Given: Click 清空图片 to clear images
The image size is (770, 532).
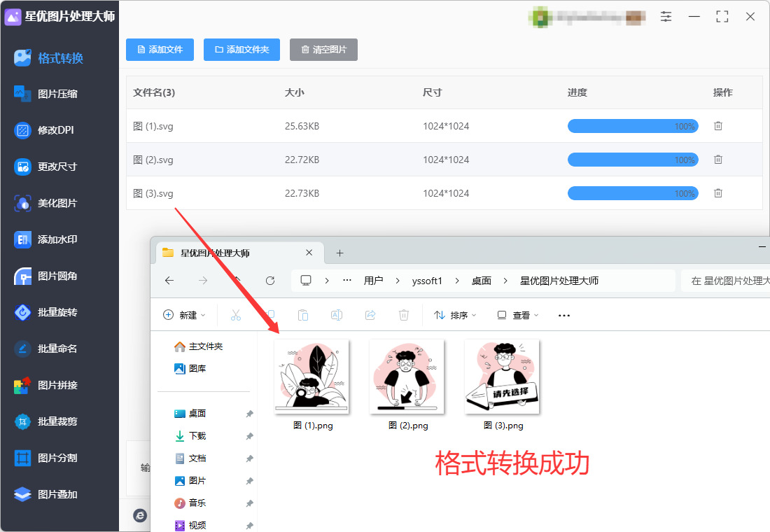Looking at the screenshot, I should click(323, 50).
